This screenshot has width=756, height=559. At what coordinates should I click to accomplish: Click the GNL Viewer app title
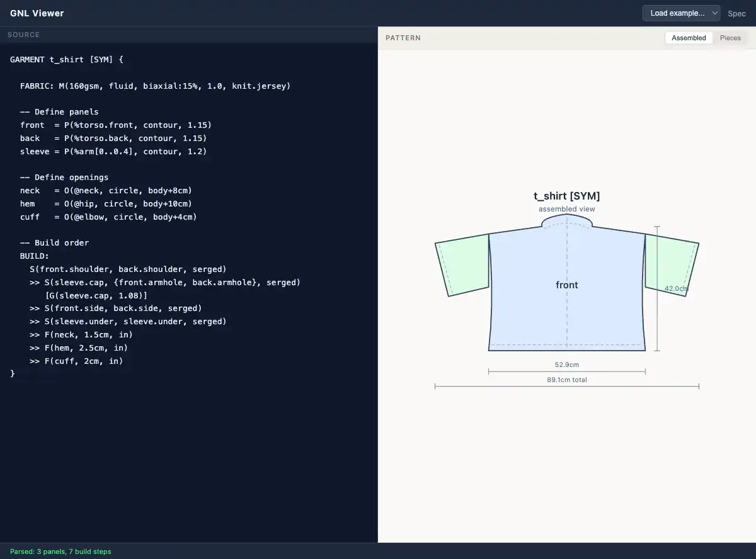tap(37, 13)
